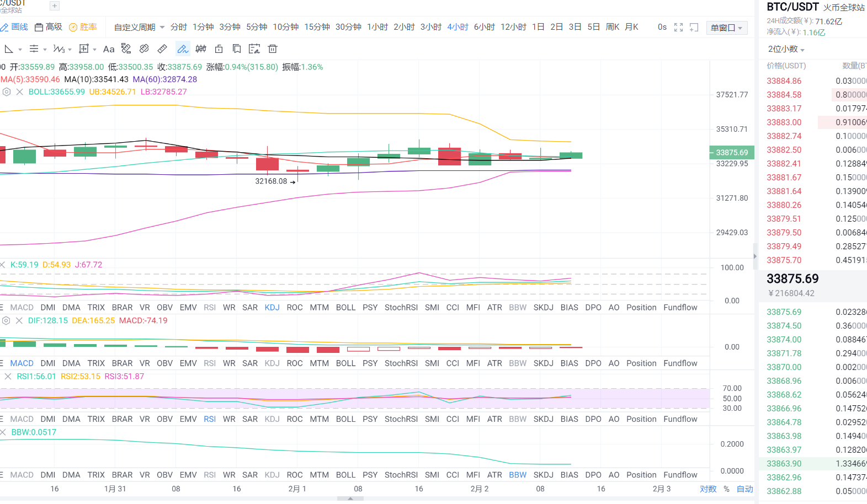Select the 周K weekly timeframe

pos(613,27)
